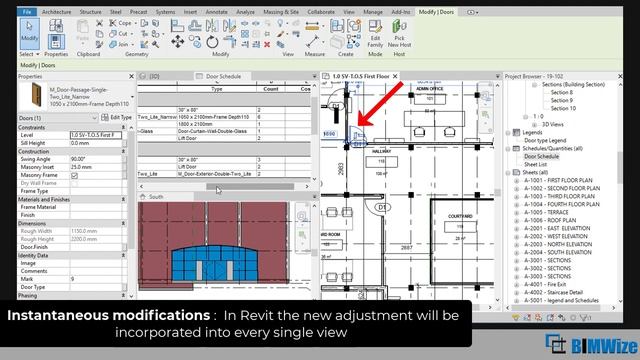Select the Trim/Extend to Corner tool

click(x=229, y=42)
